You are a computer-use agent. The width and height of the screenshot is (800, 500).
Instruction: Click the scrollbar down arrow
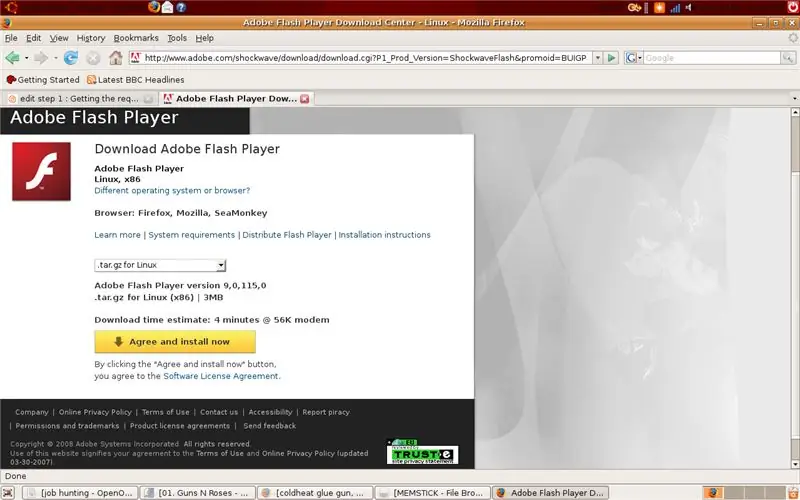point(795,464)
